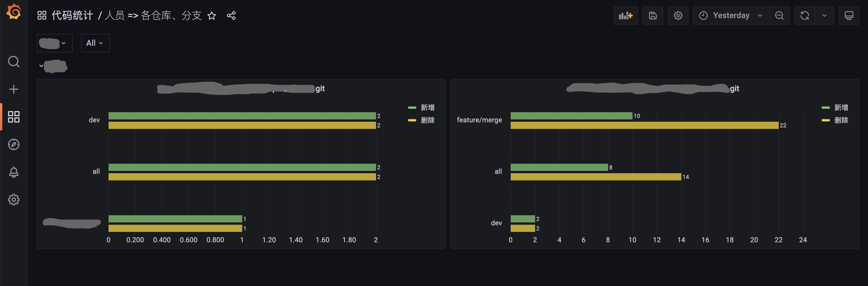Click yellow feature/merge bar valued 22
Image resolution: width=868 pixels, height=286 pixels.
click(644, 125)
